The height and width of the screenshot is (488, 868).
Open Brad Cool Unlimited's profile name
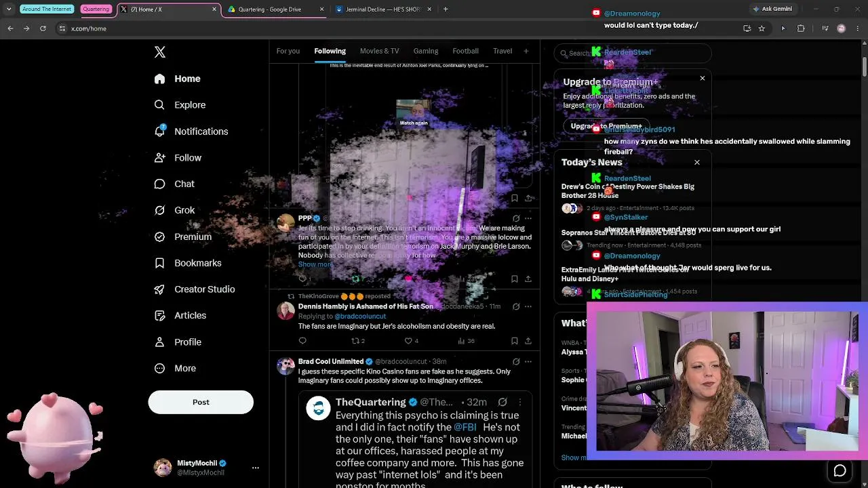click(330, 361)
